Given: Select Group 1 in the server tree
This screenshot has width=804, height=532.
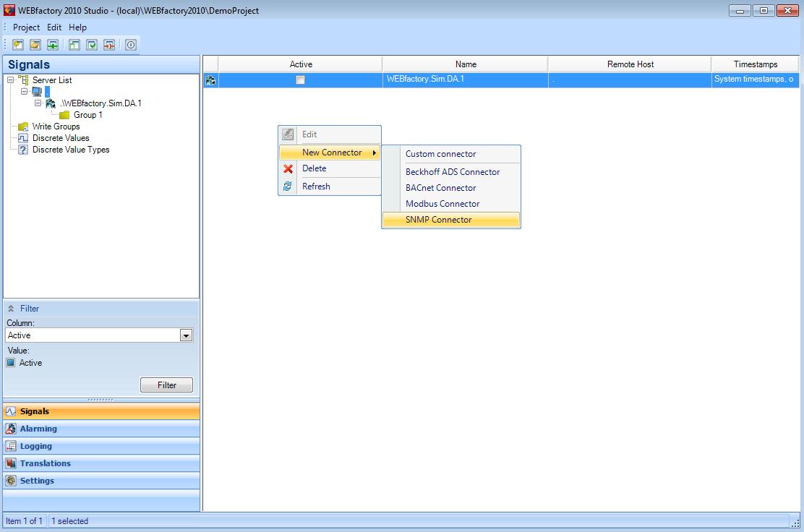Looking at the screenshot, I should click(x=87, y=115).
